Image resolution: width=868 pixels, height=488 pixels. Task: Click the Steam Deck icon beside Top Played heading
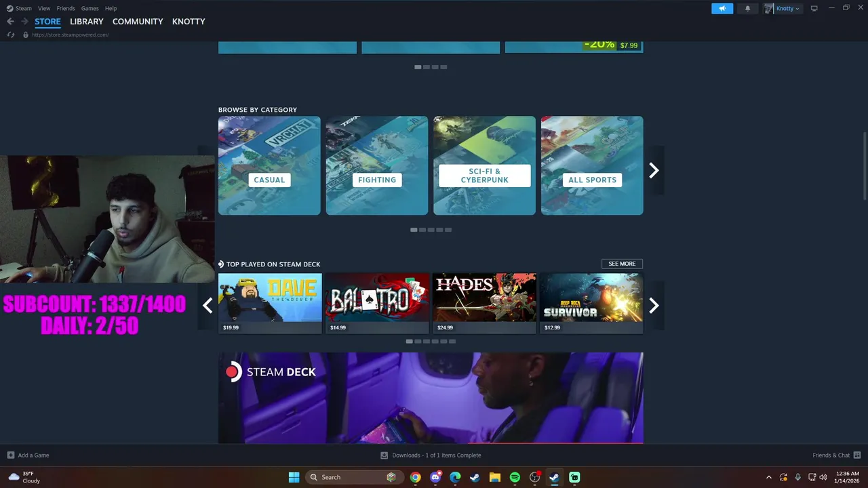[x=221, y=264]
